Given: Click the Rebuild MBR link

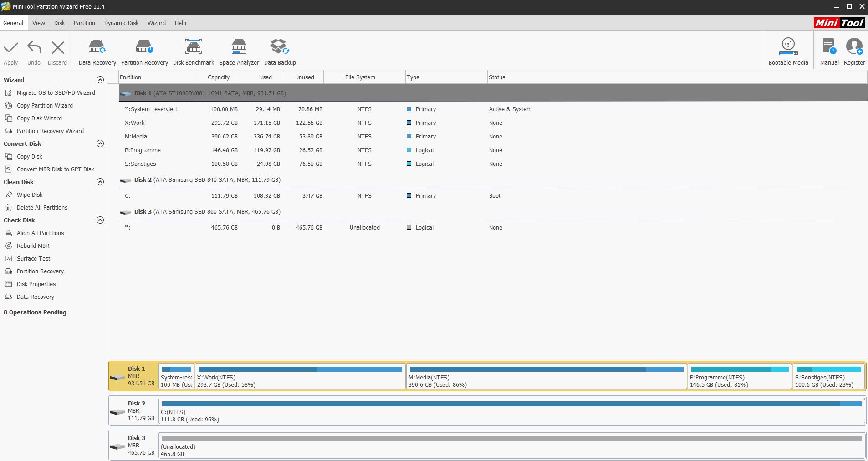Looking at the screenshot, I should click(x=33, y=246).
